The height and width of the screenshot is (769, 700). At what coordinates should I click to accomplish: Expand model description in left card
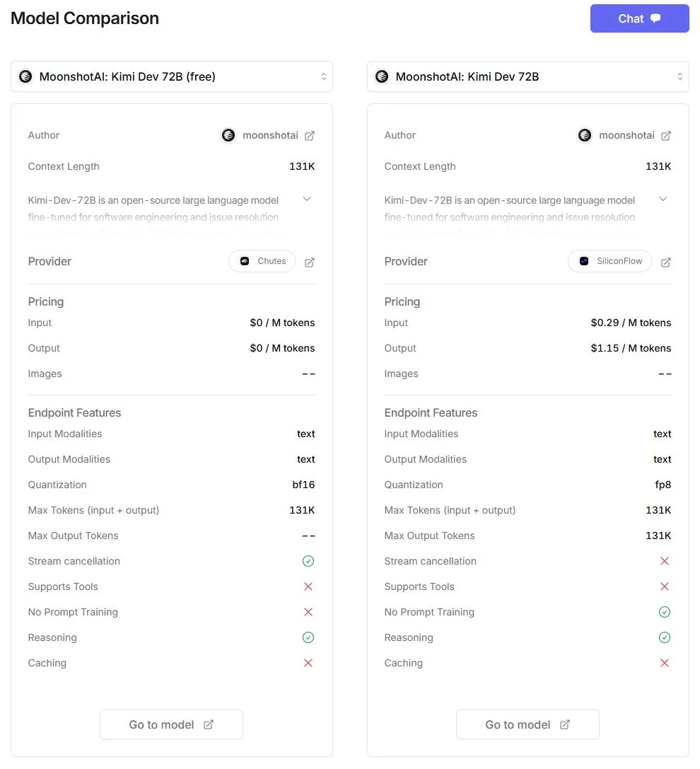(307, 200)
